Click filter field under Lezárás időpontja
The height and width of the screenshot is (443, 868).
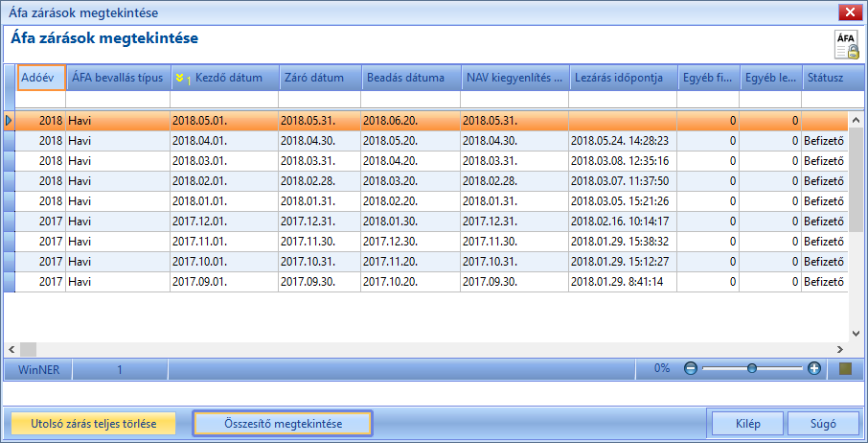pos(623,100)
